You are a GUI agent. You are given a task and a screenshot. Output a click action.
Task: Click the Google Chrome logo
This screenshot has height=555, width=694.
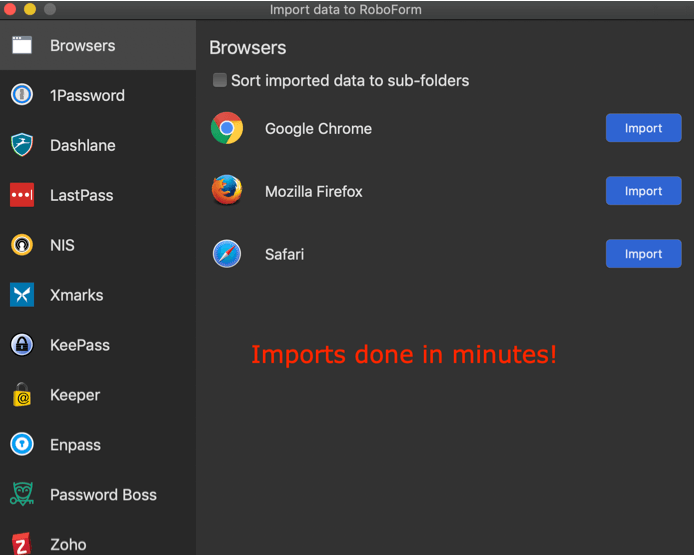227,128
